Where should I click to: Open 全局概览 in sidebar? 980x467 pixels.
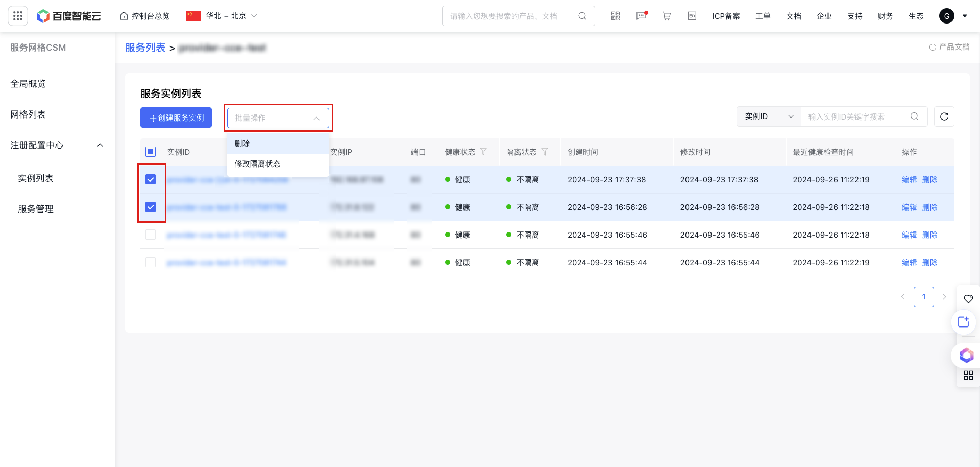coord(28,84)
